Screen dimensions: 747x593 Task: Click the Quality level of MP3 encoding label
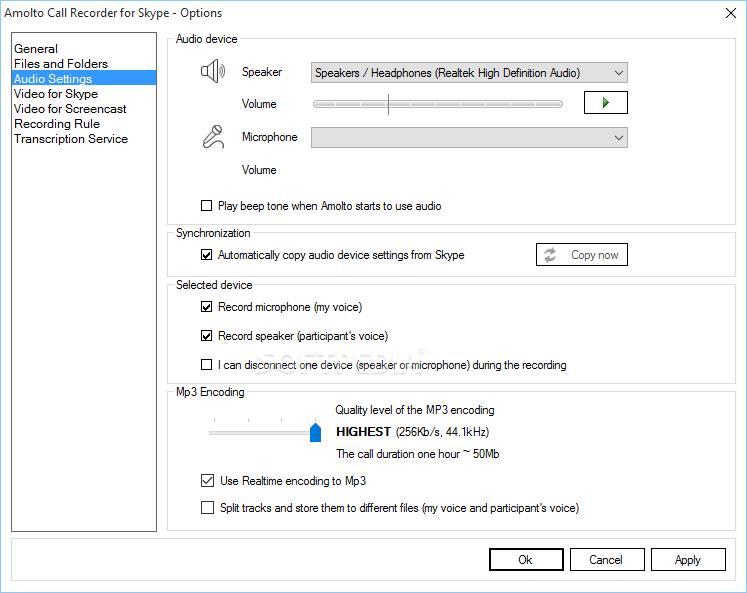point(414,410)
